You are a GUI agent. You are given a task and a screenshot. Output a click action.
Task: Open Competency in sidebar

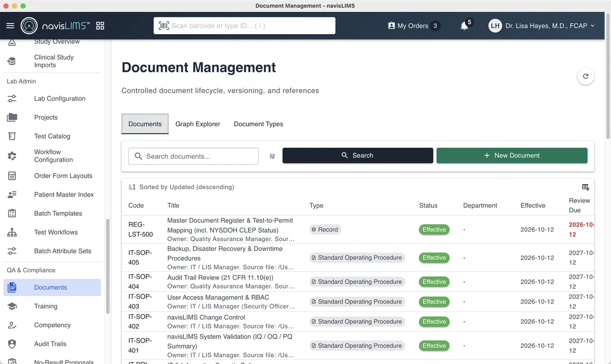pyautogui.click(x=52, y=325)
